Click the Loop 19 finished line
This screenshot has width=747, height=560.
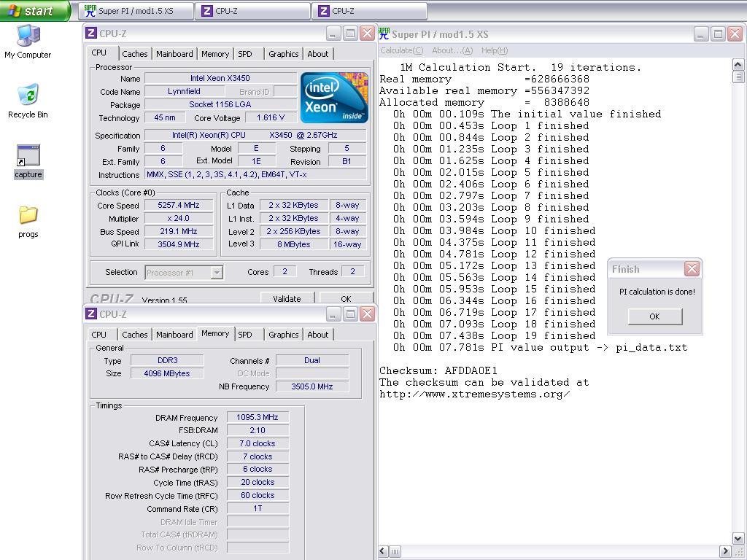point(494,335)
